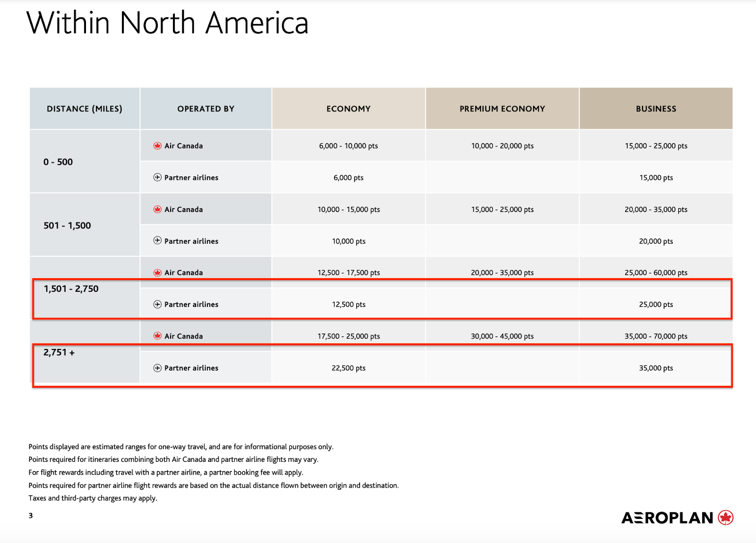
Task: Click the Air Canada maple leaf icon in the 0 - 500 row
Action: [x=158, y=146]
